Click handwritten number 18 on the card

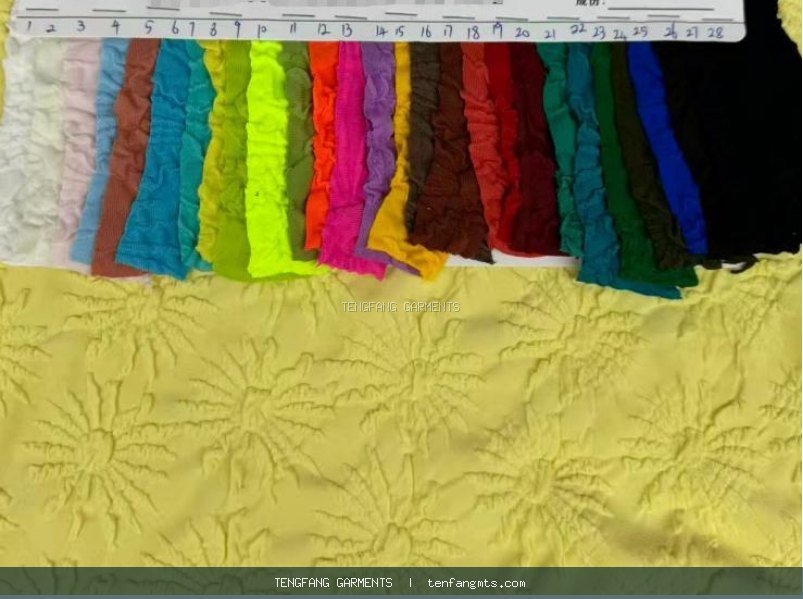(473, 33)
